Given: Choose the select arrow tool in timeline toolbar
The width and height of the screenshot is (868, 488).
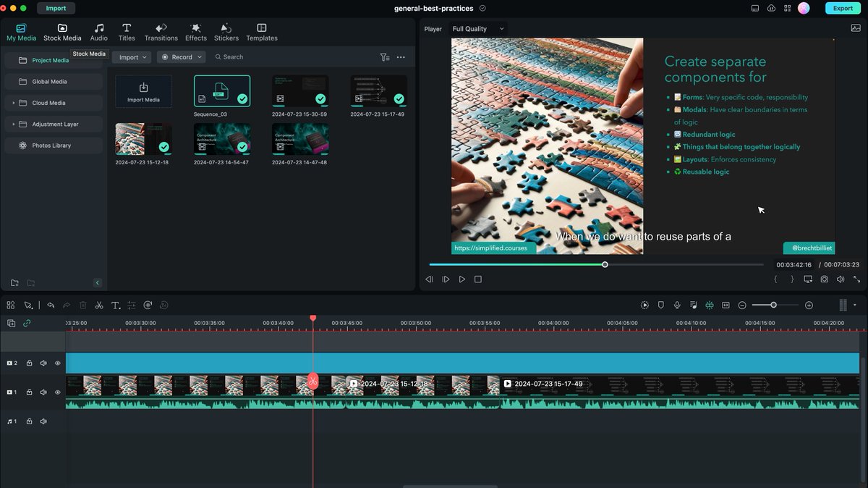Looking at the screenshot, I should (x=28, y=306).
